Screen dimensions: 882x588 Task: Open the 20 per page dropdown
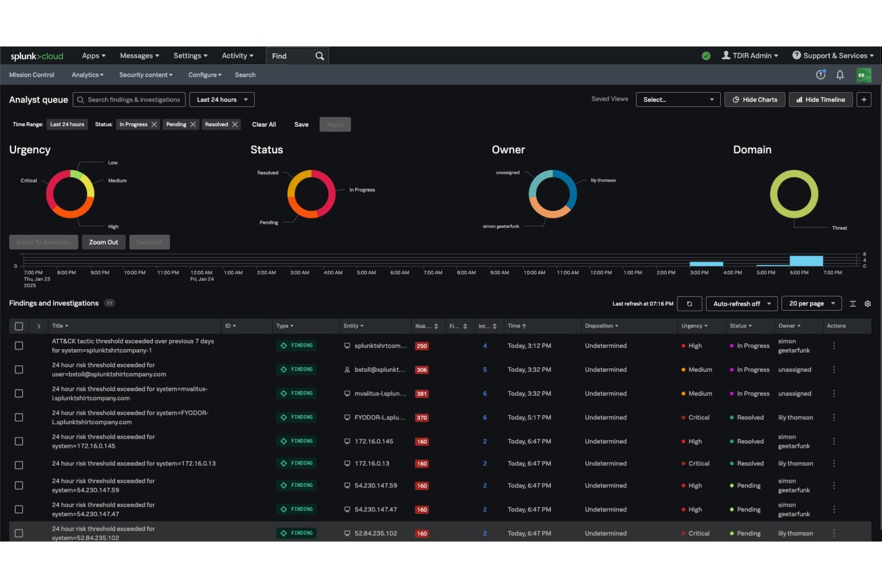pyautogui.click(x=812, y=304)
